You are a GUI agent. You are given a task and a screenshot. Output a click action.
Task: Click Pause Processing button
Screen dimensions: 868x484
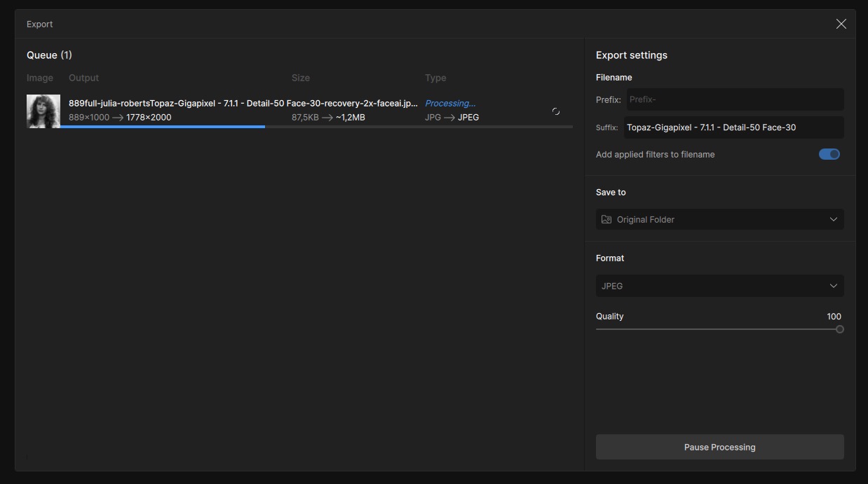[x=720, y=447]
